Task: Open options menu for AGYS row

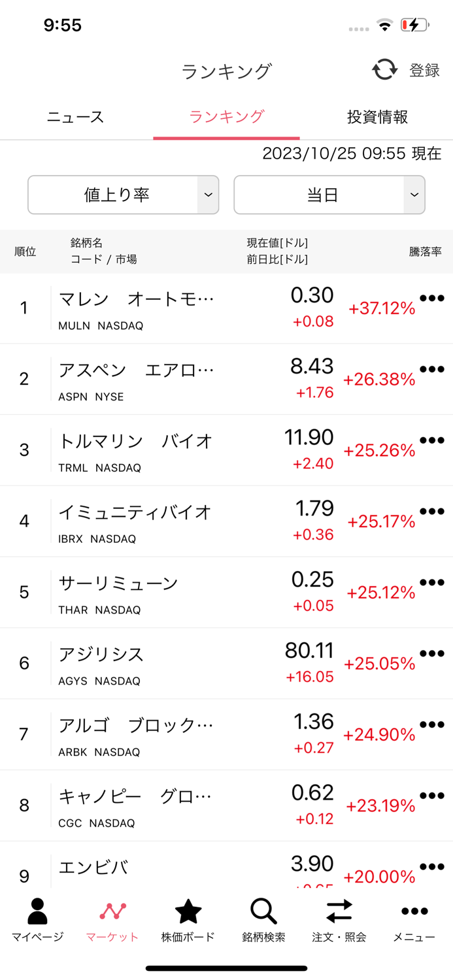Action: 432,653
